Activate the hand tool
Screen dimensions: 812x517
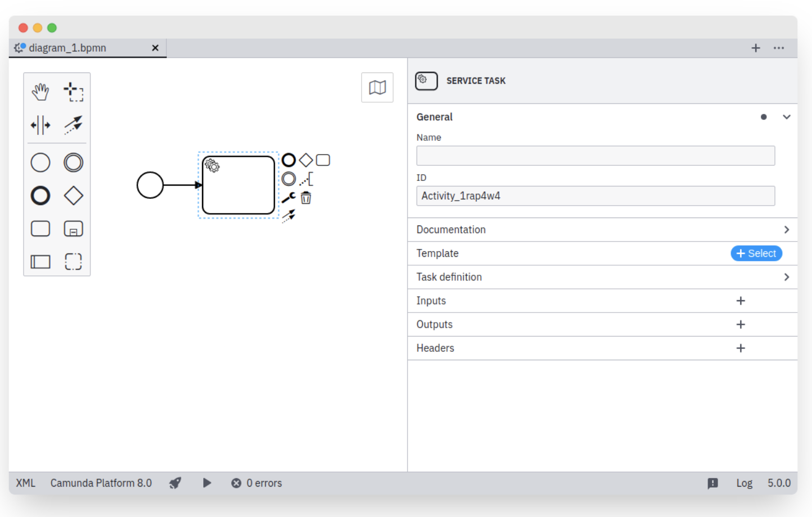[40, 92]
